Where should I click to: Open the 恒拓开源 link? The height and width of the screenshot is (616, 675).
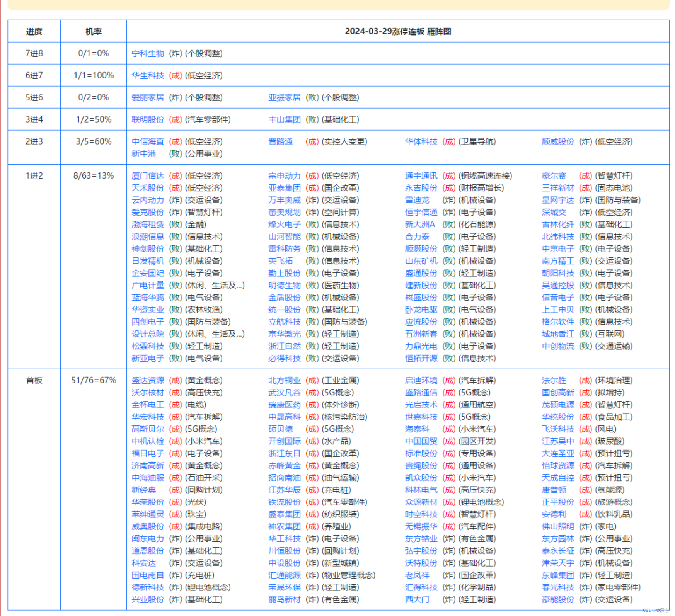(421, 358)
